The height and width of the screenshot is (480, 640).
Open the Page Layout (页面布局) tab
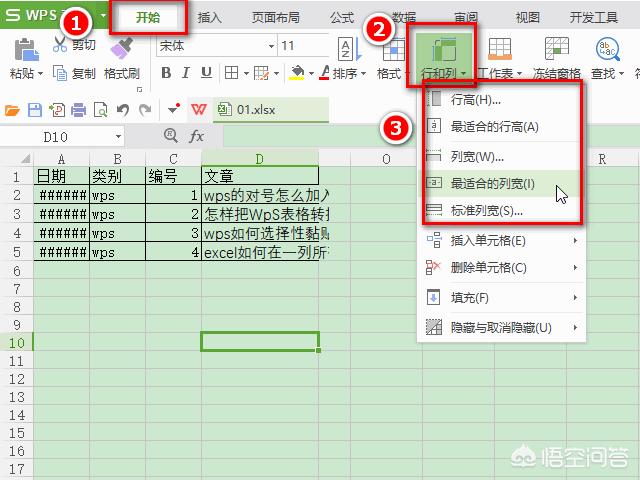[x=276, y=18]
